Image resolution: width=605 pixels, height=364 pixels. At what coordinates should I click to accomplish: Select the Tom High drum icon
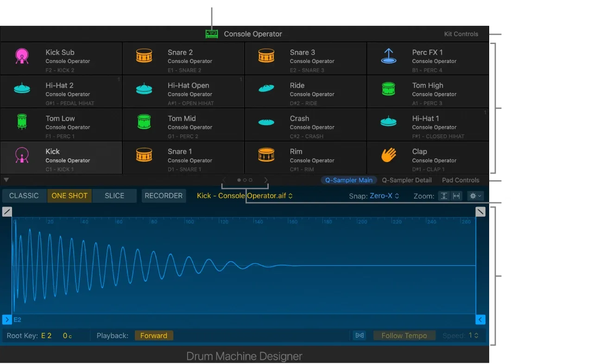pos(389,89)
